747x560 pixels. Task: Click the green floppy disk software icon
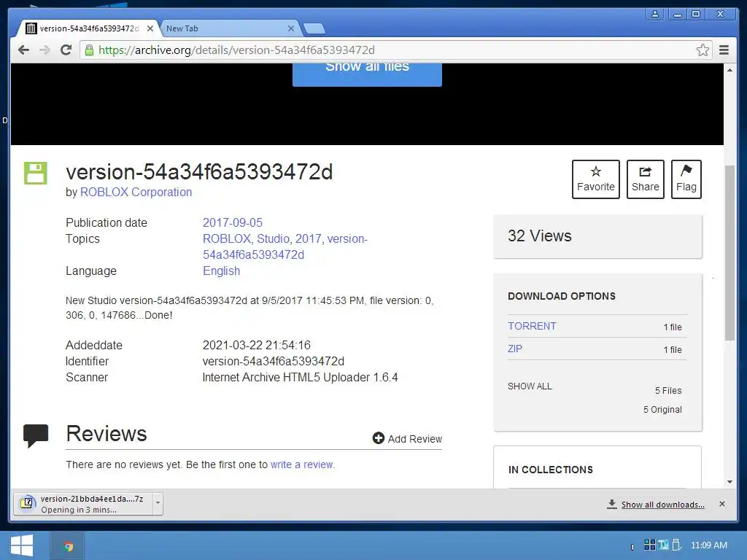(36, 173)
